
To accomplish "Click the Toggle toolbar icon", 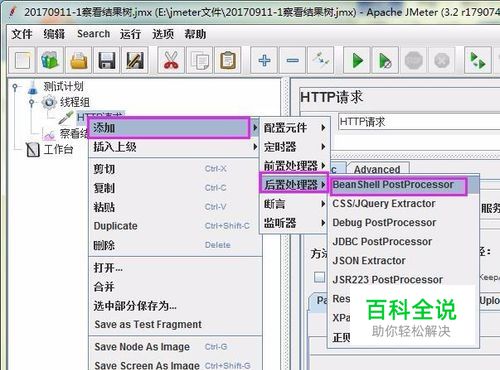I will tap(321, 61).
